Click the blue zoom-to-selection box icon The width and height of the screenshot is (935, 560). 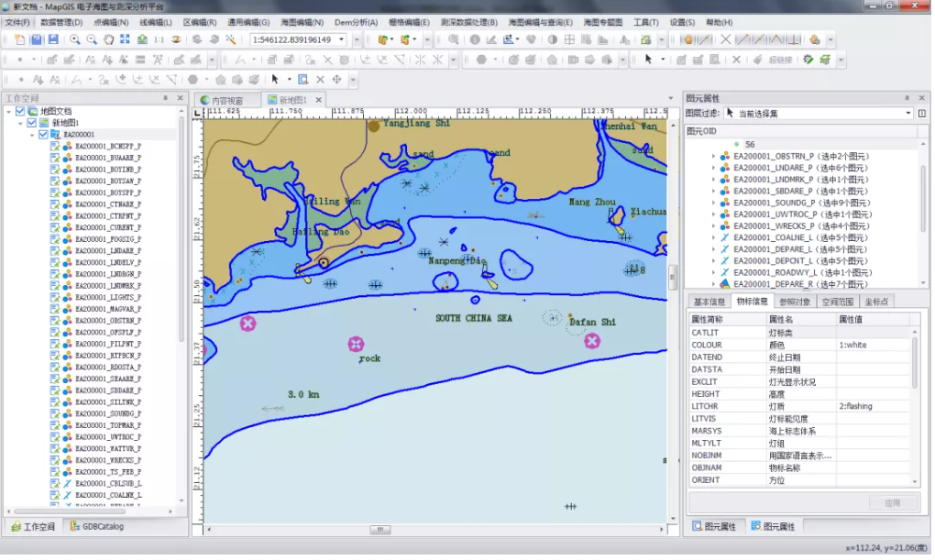point(303,80)
